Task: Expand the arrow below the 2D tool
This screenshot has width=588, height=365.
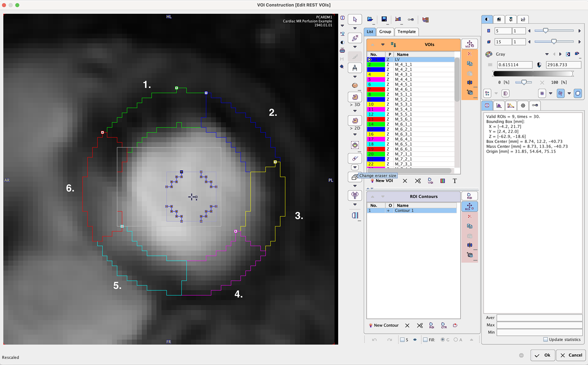Action: 355,134
